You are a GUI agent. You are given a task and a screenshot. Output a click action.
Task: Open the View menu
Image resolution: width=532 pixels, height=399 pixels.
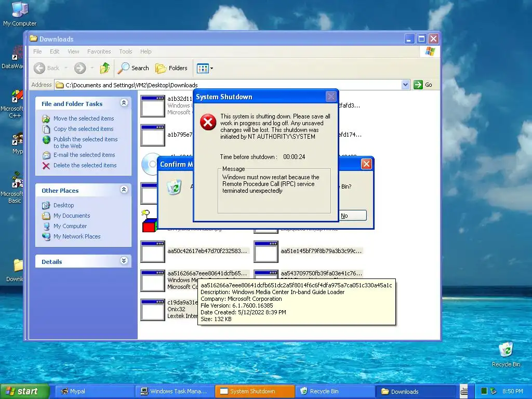click(73, 51)
